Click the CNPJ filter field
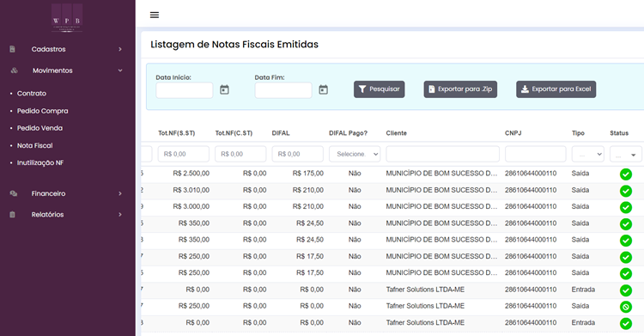644x336 pixels. 536,154
